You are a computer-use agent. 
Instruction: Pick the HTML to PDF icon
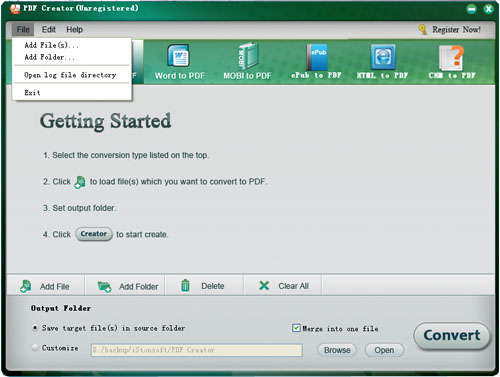tap(383, 57)
